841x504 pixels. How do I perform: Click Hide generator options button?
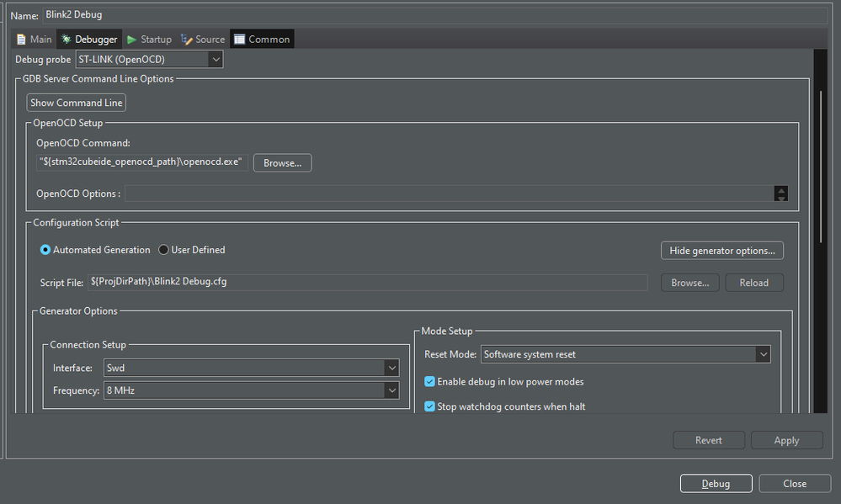[722, 251]
